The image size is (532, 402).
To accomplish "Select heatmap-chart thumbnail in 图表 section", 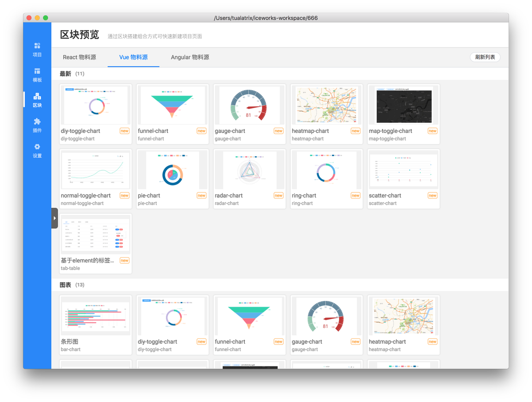I will (x=403, y=316).
